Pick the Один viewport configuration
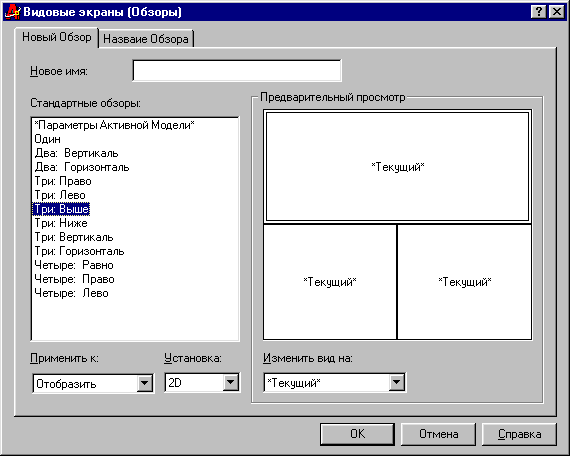 [x=47, y=139]
